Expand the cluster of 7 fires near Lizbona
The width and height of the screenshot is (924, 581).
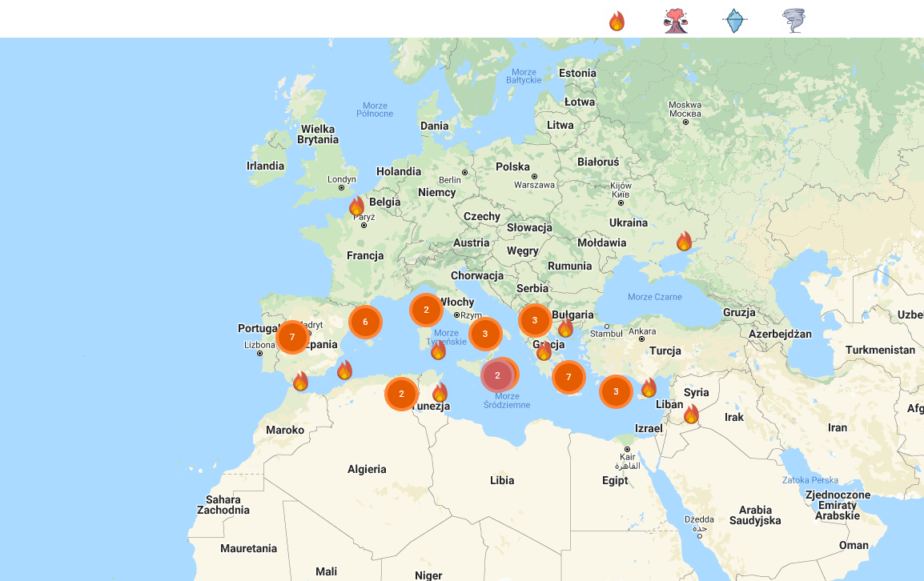pos(291,337)
